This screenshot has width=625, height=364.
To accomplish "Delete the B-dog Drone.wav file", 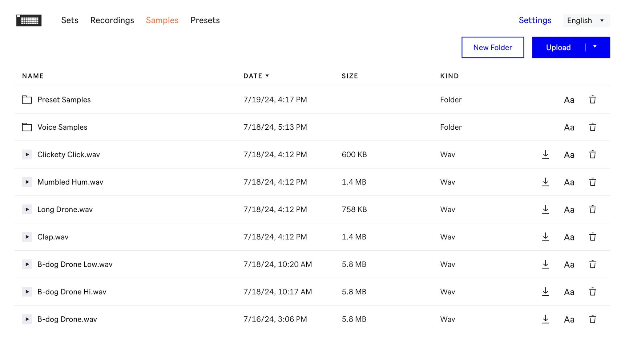I will [x=592, y=319].
